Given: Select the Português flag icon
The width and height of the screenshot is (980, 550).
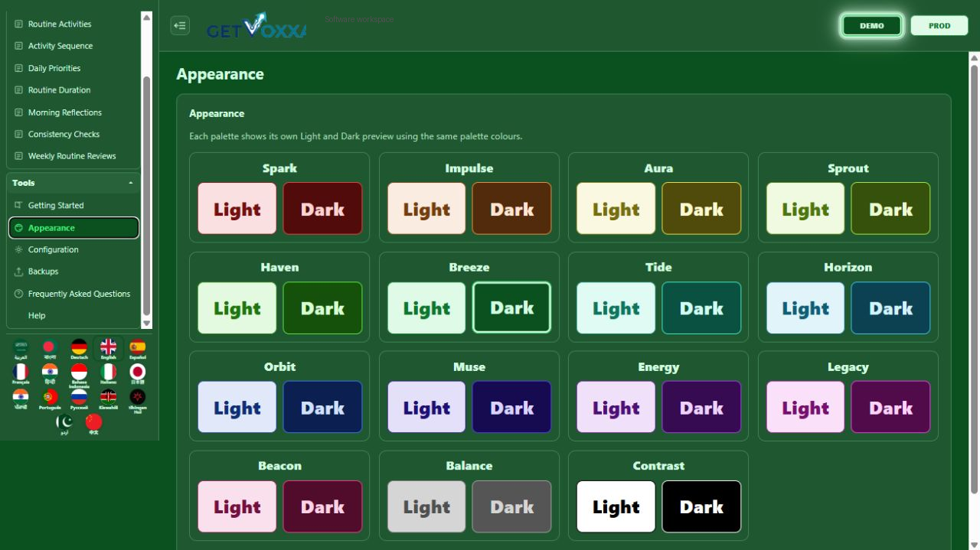Looking at the screenshot, I should [x=50, y=399].
